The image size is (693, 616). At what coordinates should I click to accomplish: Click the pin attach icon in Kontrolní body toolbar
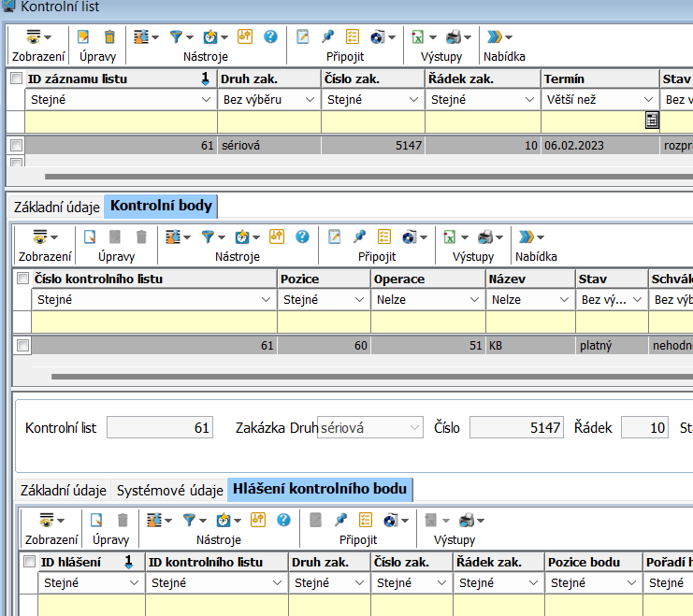(358, 236)
